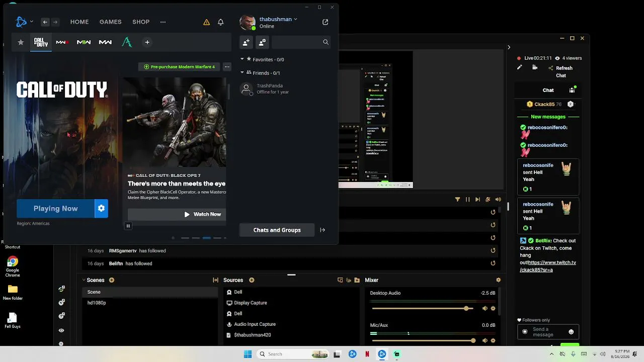Go forward in Battle.net navigation
The width and height of the screenshot is (644, 362).
click(55, 22)
